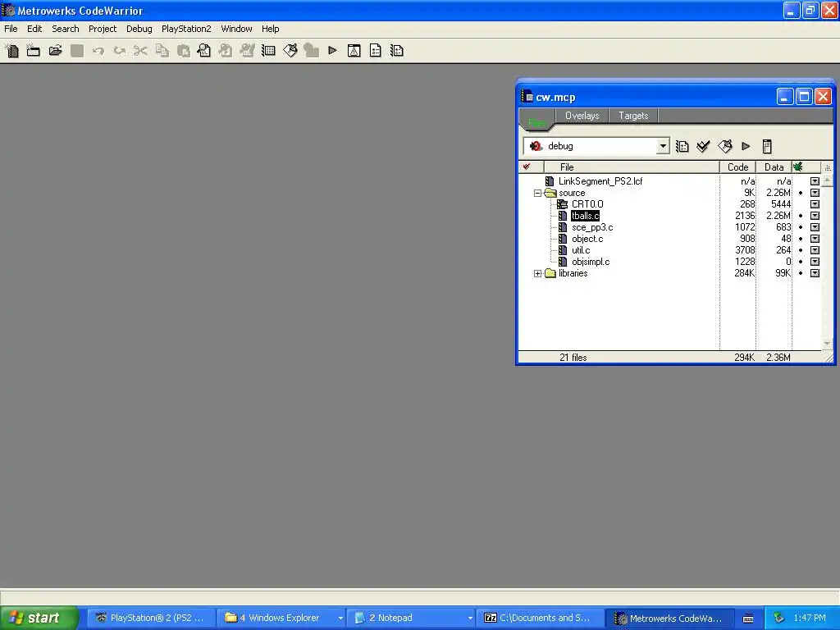
Task: Toggle debug dot for libraries group
Action: click(x=801, y=273)
